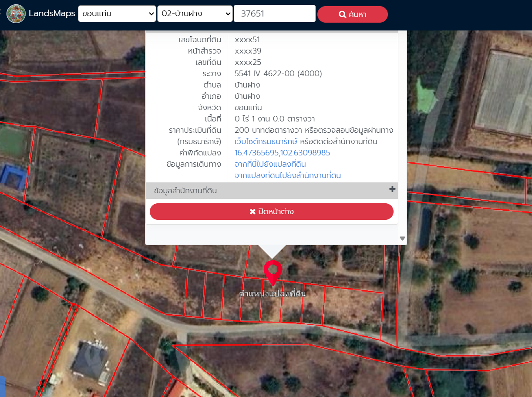Screen dimensions: 532x397
Task: Click the plus icon beside ข้อมูลสำนักงานที่ดิน
Action: click(392, 189)
